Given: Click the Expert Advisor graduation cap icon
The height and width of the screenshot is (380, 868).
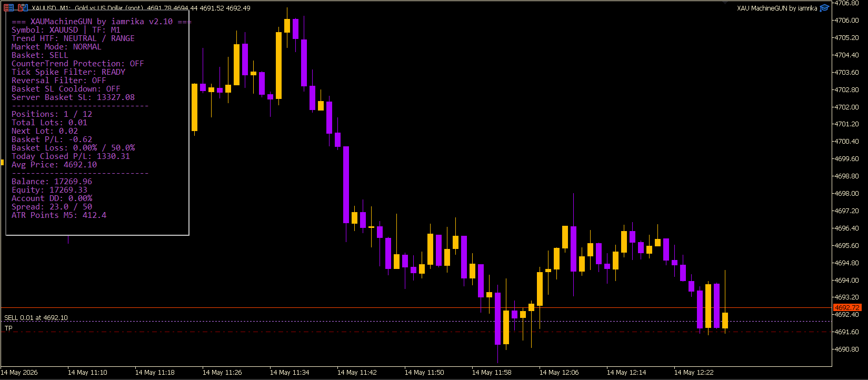Looking at the screenshot, I should click(824, 8).
